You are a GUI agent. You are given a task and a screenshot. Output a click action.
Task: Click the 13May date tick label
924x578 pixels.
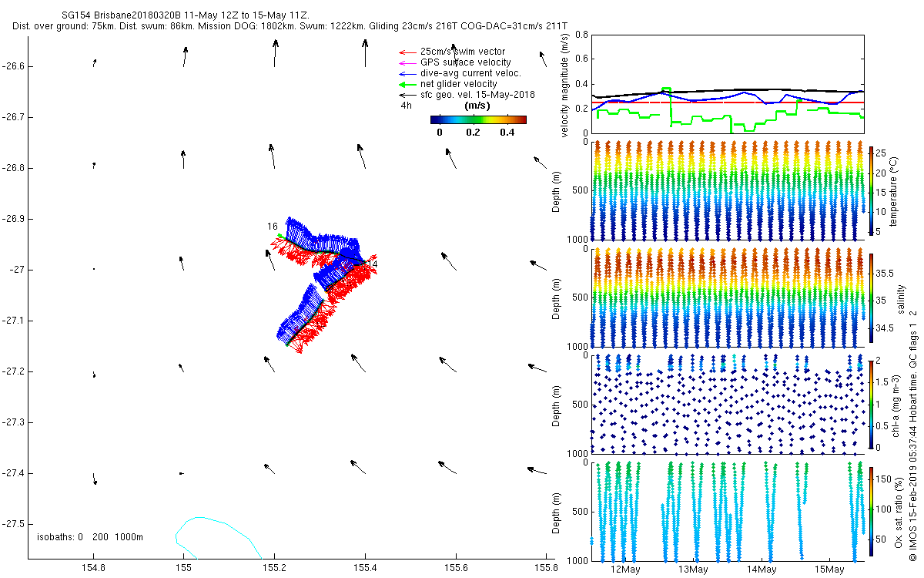[693, 570]
